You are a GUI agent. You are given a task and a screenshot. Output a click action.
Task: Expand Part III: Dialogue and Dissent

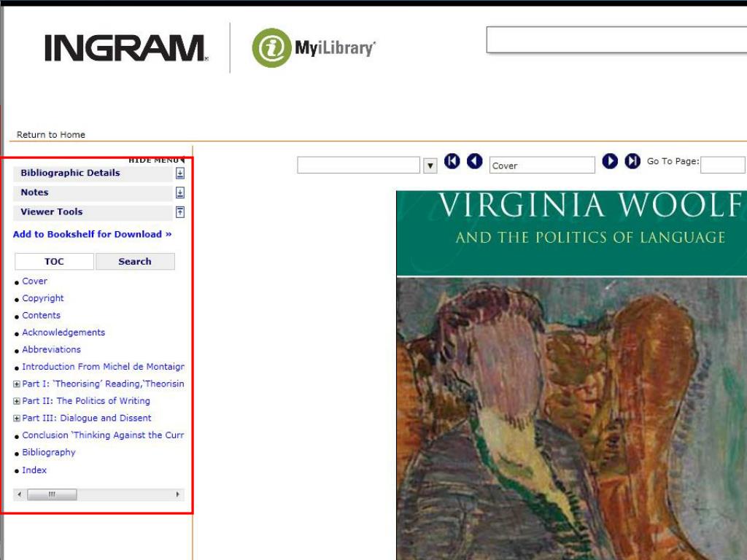tap(16, 419)
